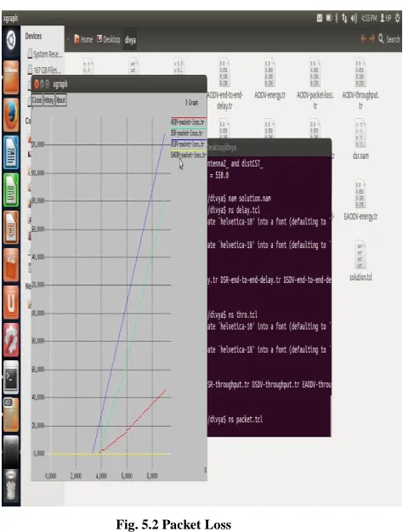Open the Files manager launcher icon
This screenshot has width=403, height=532.
(x=10, y=77)
